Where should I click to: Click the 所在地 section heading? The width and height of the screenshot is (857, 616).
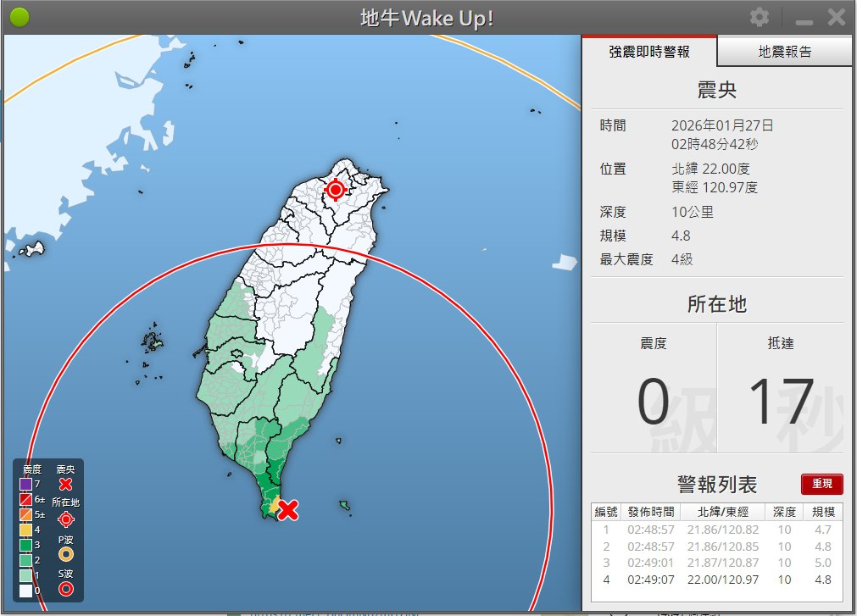[716, 304]
